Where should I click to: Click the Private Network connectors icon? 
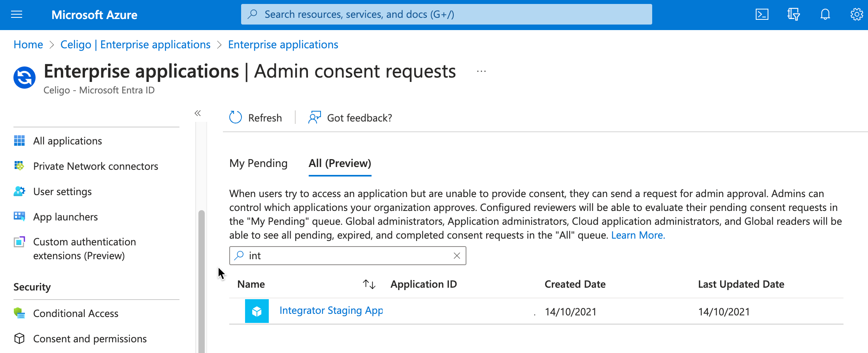coord(19,166)
